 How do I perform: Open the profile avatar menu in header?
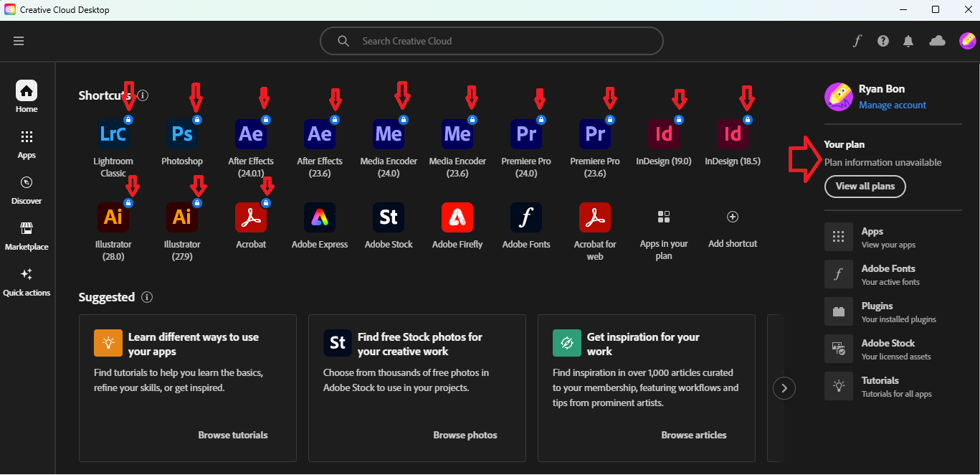(x=967, y=41)
